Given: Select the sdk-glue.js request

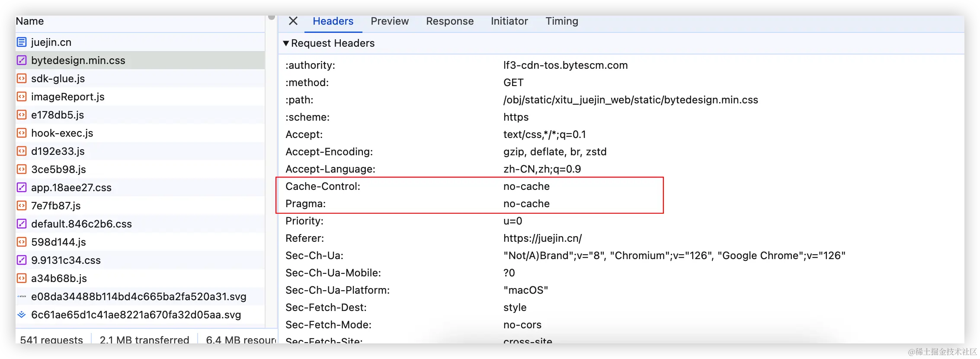Looking at the screenshot, I should 140,78.
